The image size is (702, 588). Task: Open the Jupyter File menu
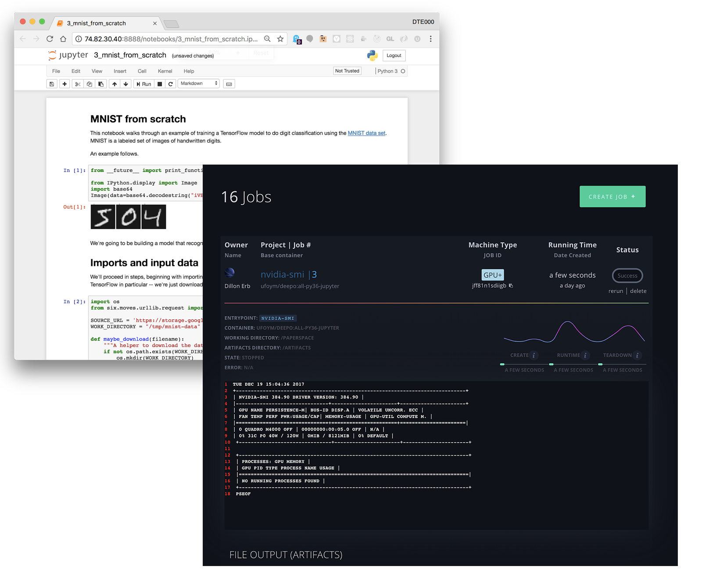56,71
